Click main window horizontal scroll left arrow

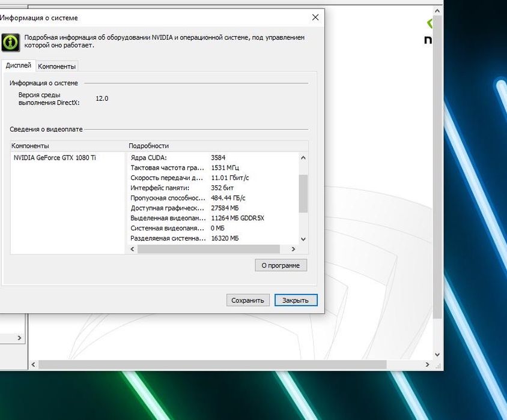(x=33, y=364)
